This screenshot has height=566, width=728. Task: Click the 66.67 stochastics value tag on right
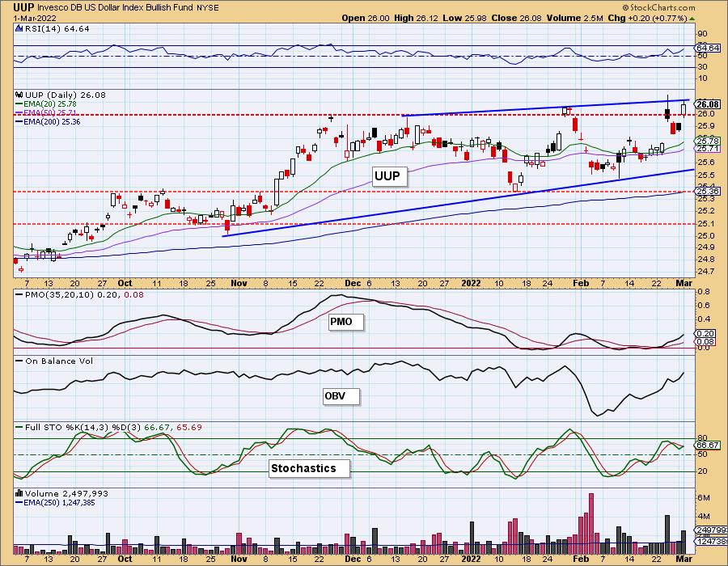pos(709,445)
